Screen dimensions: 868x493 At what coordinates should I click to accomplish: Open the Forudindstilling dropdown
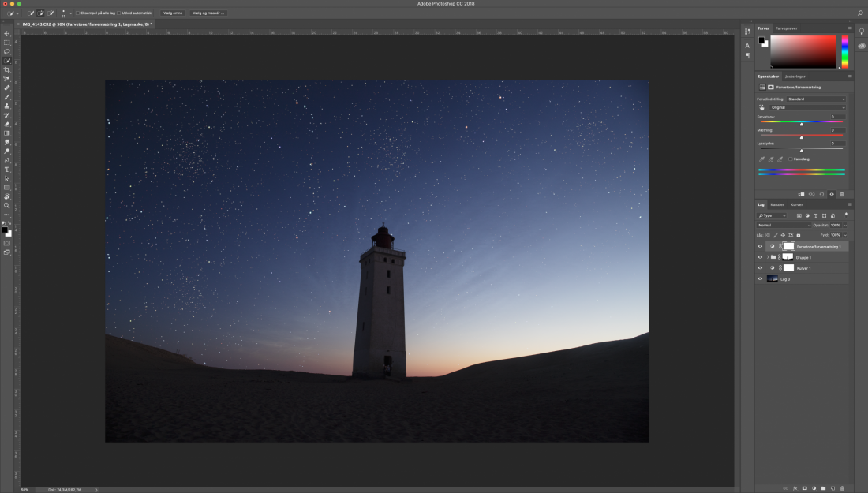coord(816,99)
